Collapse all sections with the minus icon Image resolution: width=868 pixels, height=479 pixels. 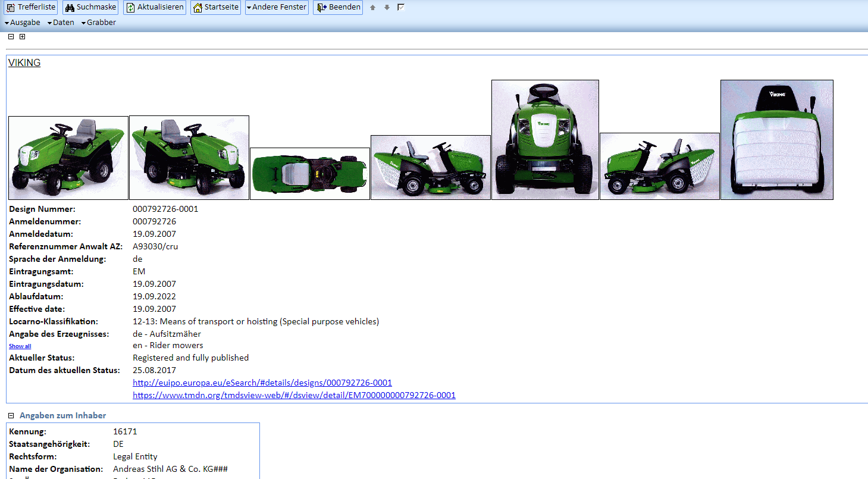tap(11, 37)
